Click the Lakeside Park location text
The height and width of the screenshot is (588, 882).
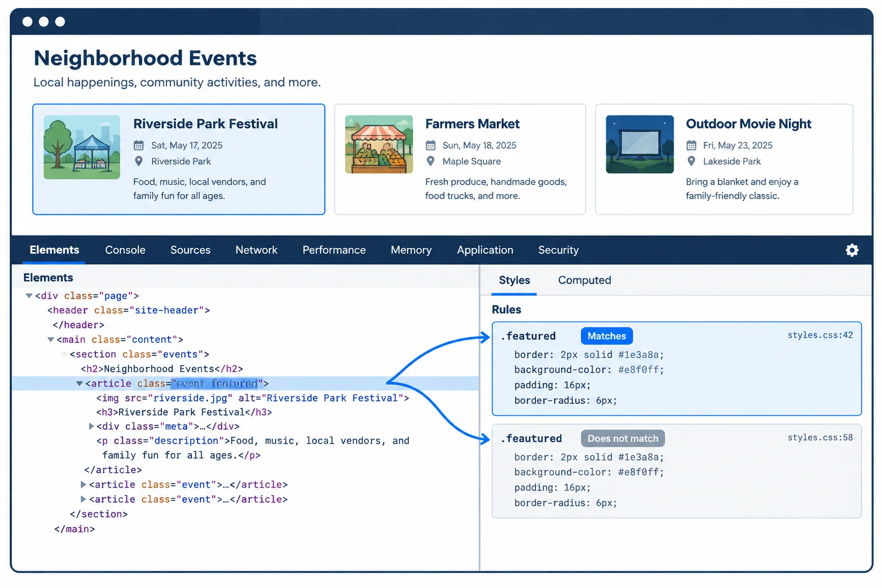[x=732, y=161]
